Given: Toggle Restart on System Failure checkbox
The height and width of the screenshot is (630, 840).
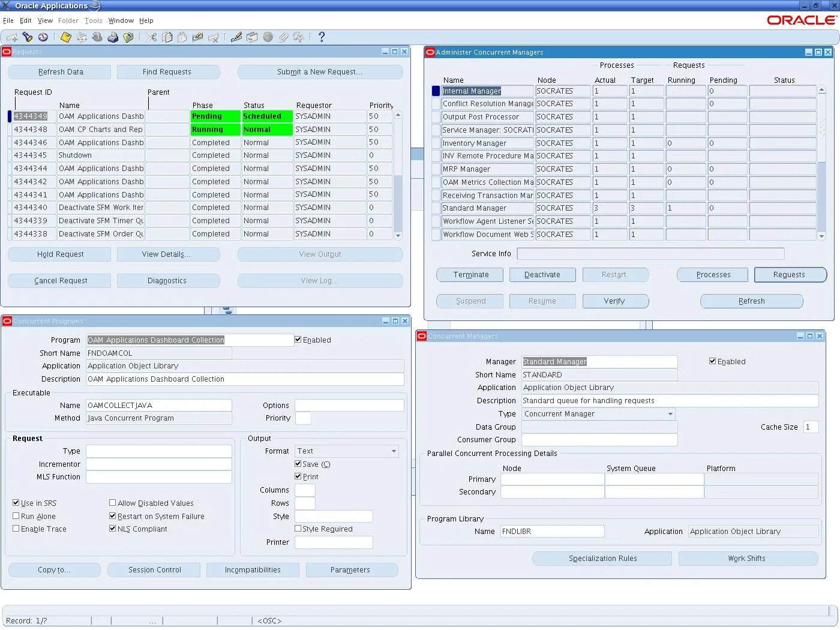Looking at the screenshot, I should 113,516.
